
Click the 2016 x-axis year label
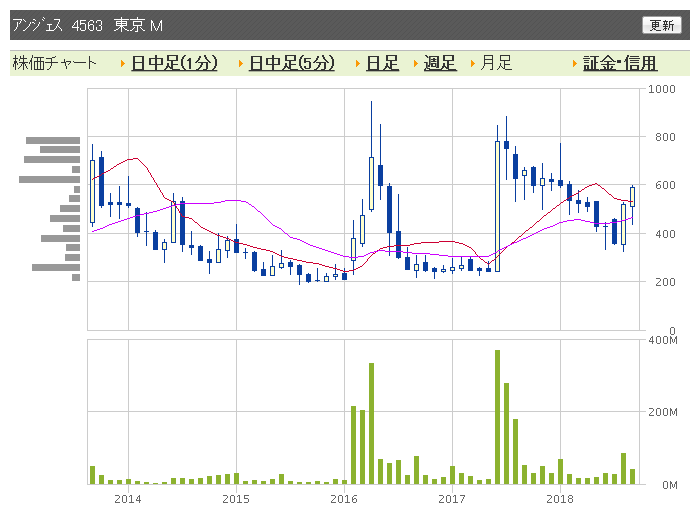point(344,499)
